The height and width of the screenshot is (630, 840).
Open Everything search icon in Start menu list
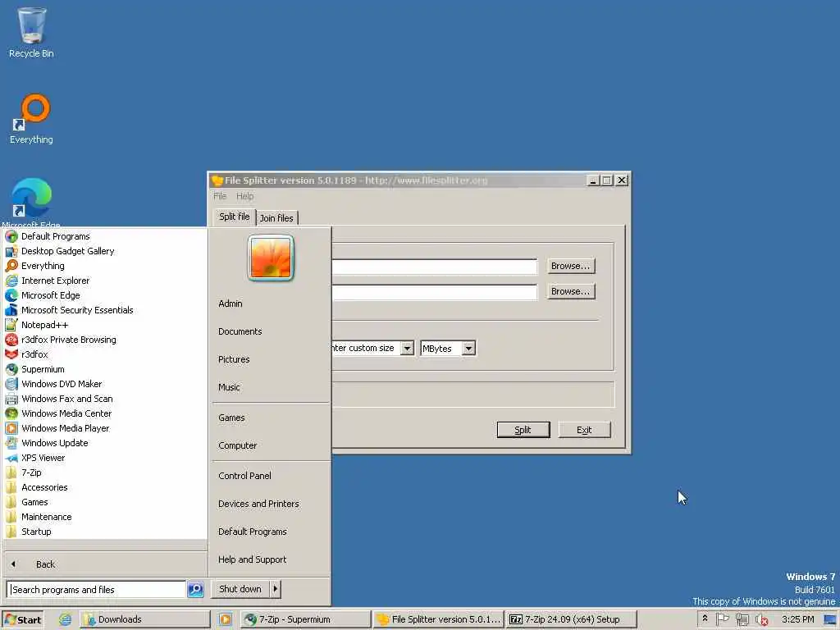coord(11,266)
